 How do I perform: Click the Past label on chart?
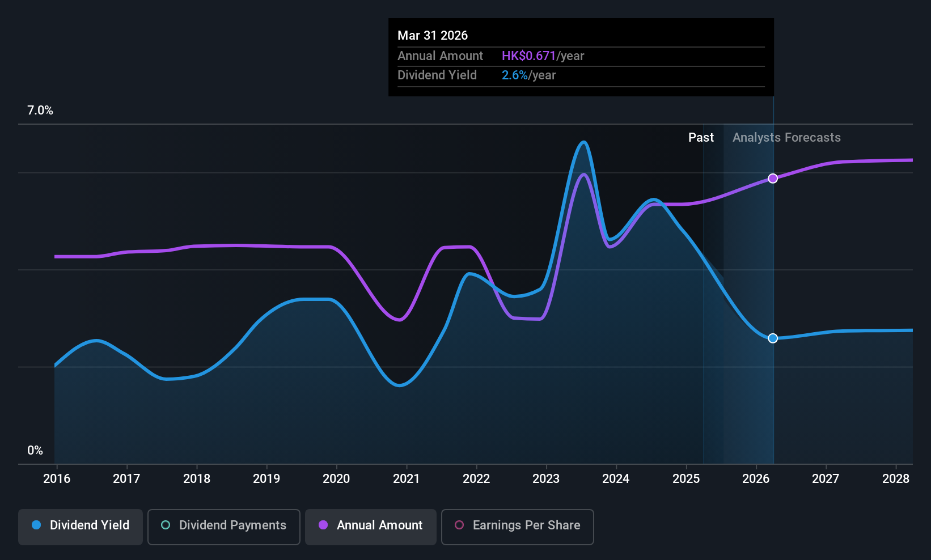[x=701, y=138]
